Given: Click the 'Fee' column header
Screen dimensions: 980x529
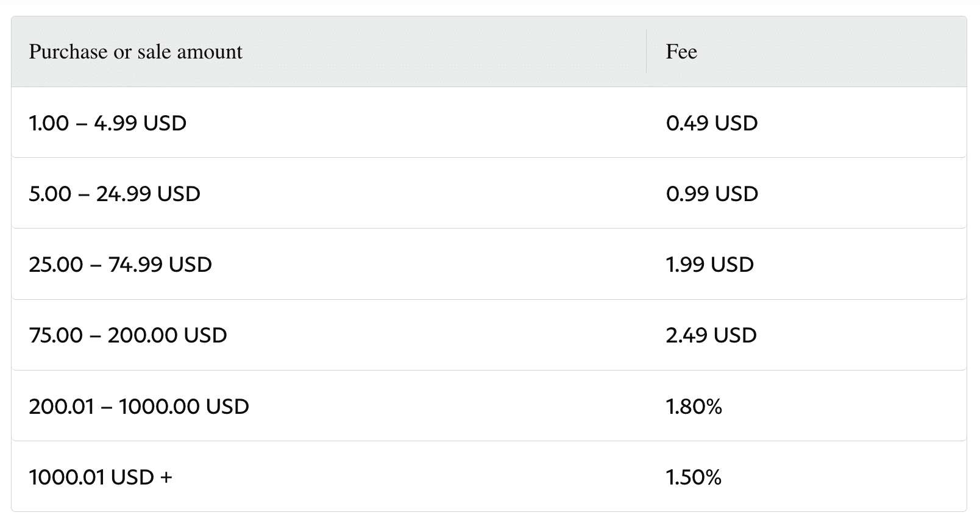Looking at the screenshot, I should point(806,52).
